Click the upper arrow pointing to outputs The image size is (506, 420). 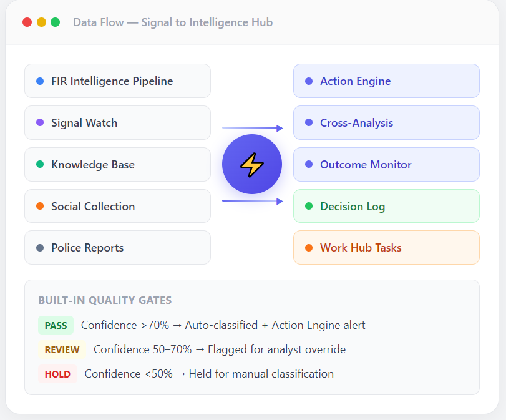click(252, 128)
